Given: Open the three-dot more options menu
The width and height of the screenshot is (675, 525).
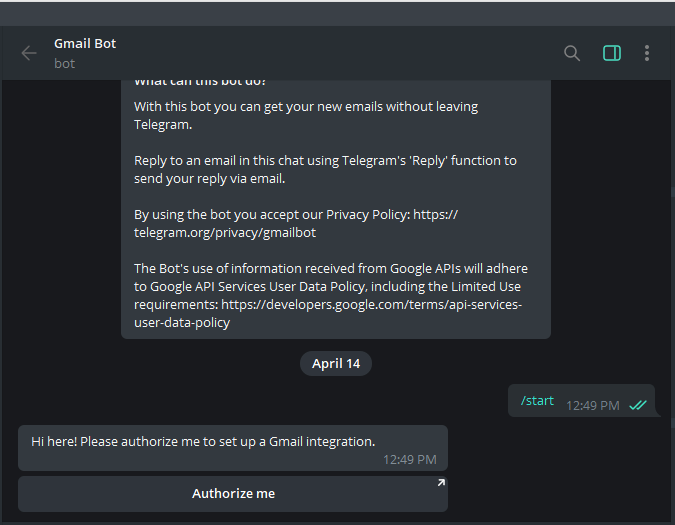Looking at the screenshot, I should 647,53.
